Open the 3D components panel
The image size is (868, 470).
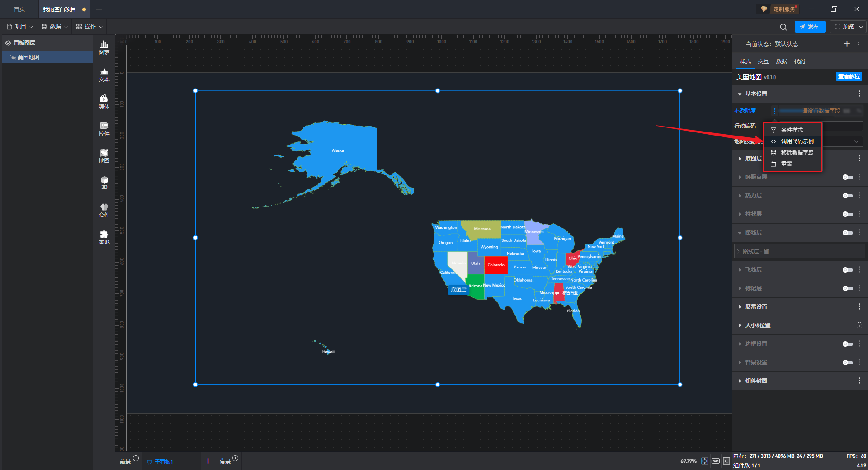pos(104,183)
